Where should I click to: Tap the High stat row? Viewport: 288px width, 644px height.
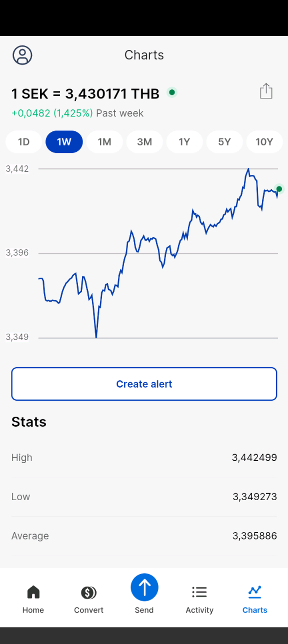coord(144,458)
